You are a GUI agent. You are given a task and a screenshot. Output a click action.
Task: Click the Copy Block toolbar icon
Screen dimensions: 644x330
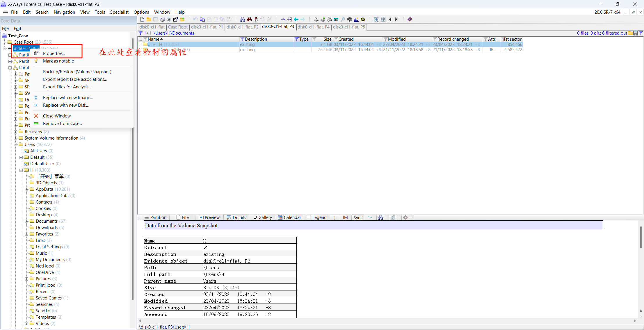coord(202,19)
